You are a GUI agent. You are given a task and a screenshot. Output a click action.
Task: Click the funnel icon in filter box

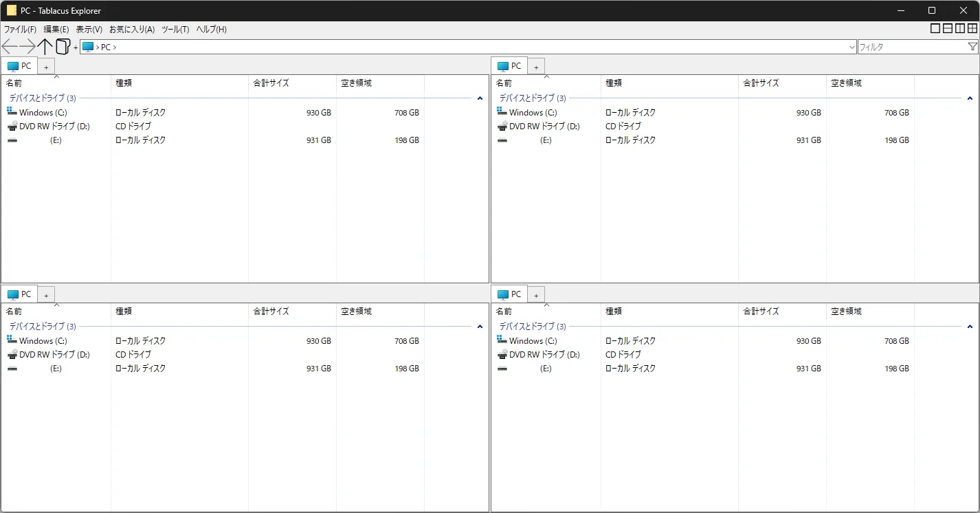pyautogui.click(x=972, y=47)
